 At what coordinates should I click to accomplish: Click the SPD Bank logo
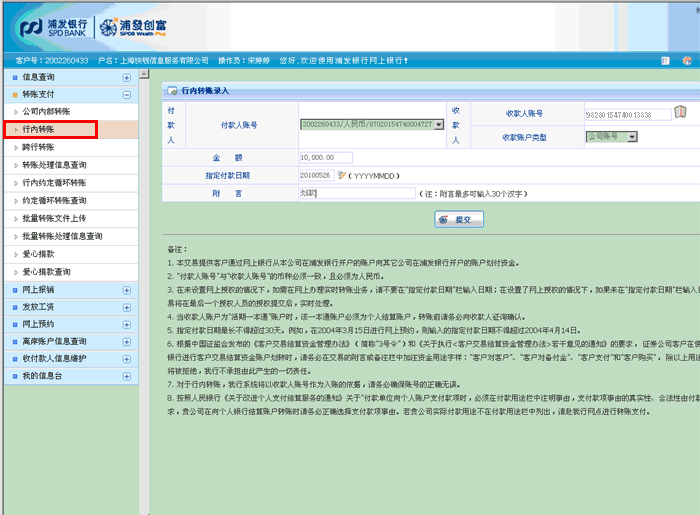[x=53, y=28]
